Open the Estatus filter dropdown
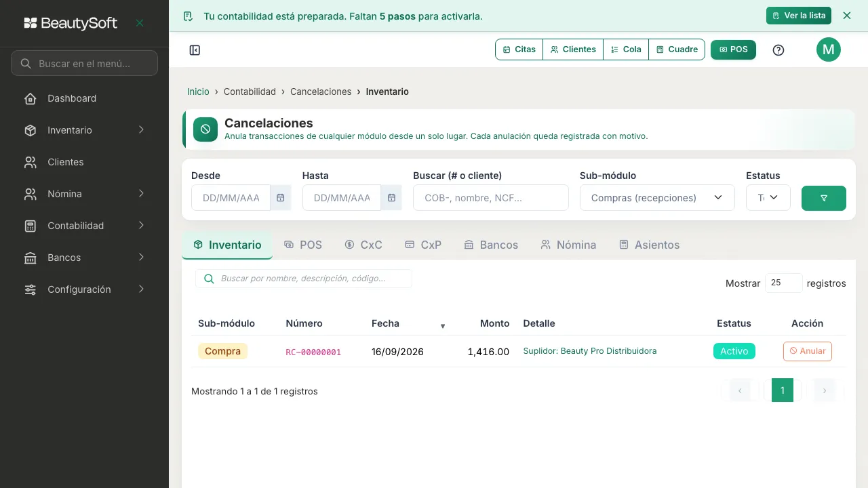The height and width of the screenshot is (488, 868). (x=768, y=198)
